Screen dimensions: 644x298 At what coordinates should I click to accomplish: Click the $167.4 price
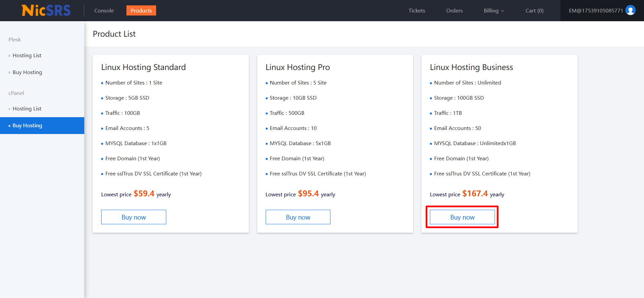pyautogui.click(x=475, y=194)
